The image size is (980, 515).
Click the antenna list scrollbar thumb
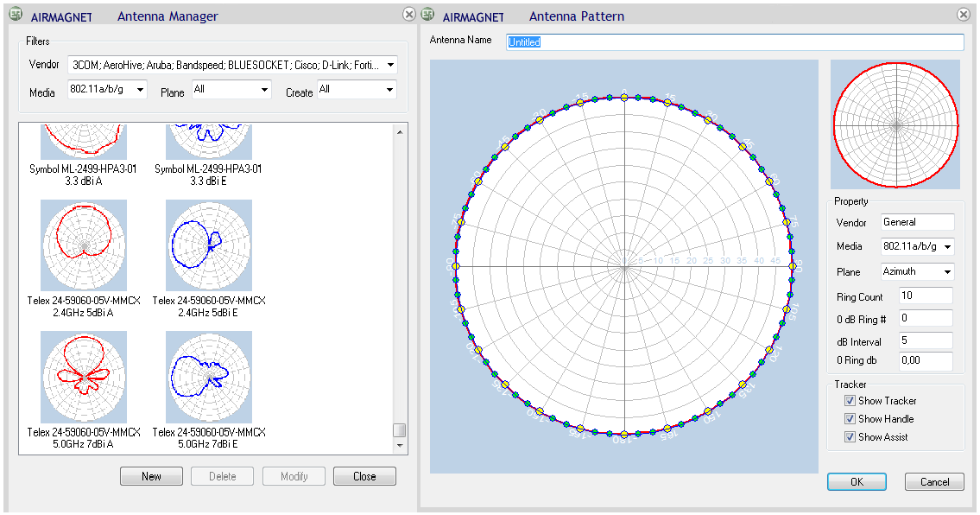(x=400, y=430)
